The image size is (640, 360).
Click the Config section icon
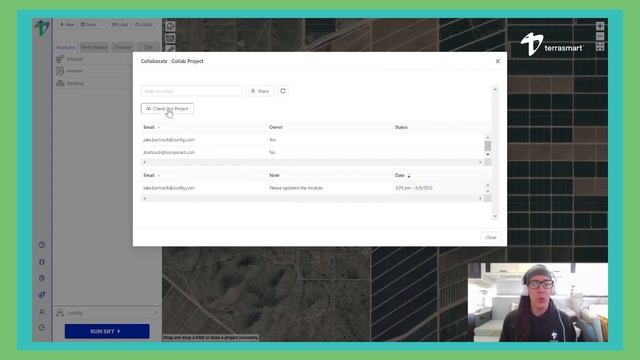coord(60,313)
